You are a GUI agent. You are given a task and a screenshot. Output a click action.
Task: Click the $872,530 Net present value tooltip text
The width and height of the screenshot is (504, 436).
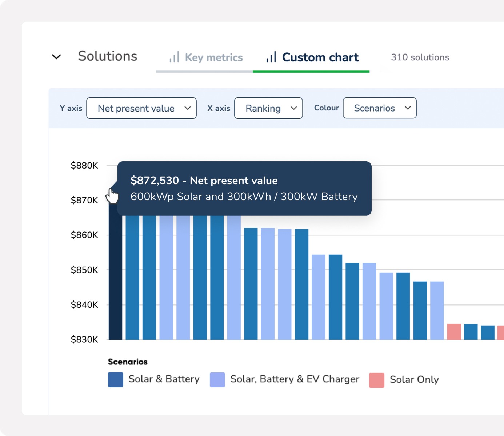204,181
